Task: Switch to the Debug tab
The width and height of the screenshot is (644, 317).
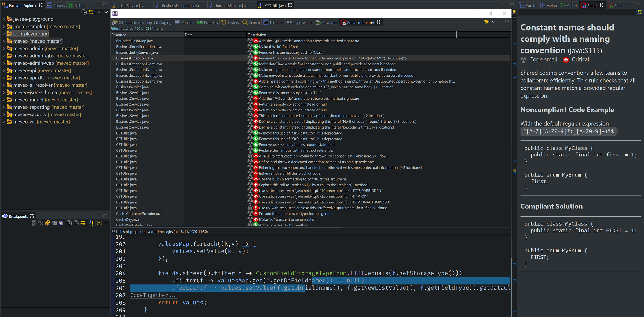Action: pyautogui.click(x=77, y=5)
